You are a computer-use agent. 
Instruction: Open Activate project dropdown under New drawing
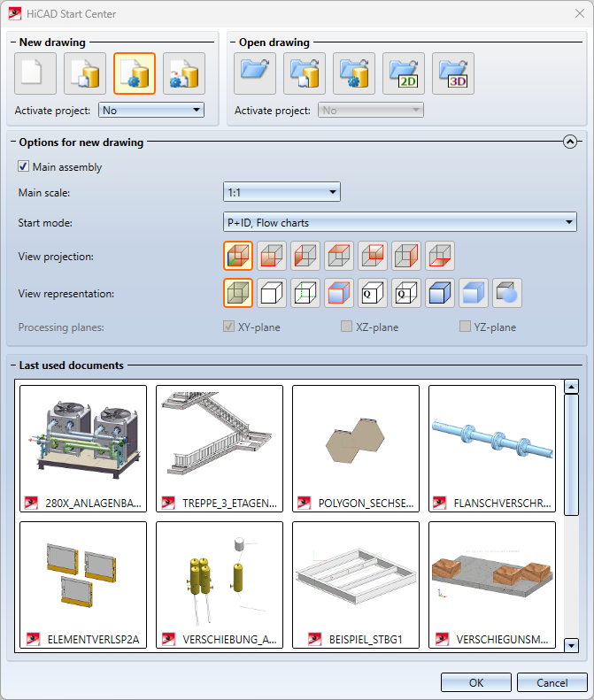[x=151, y=111]
